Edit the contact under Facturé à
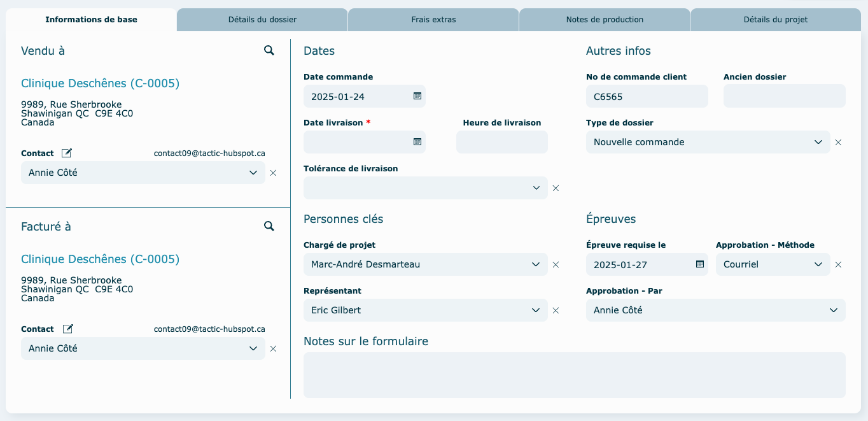The height and width of the screenshot is (421, 868). [67, 329]
